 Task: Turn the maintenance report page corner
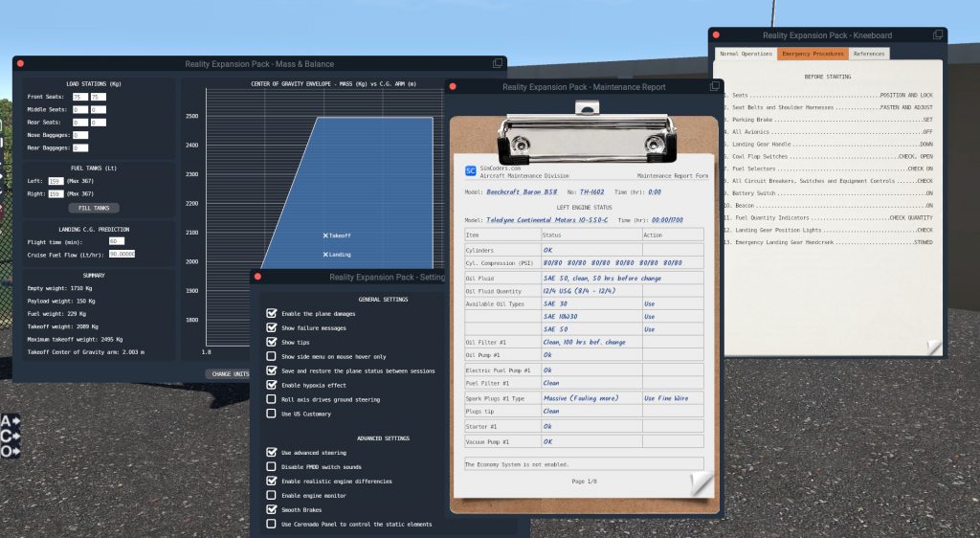[702, 485]
